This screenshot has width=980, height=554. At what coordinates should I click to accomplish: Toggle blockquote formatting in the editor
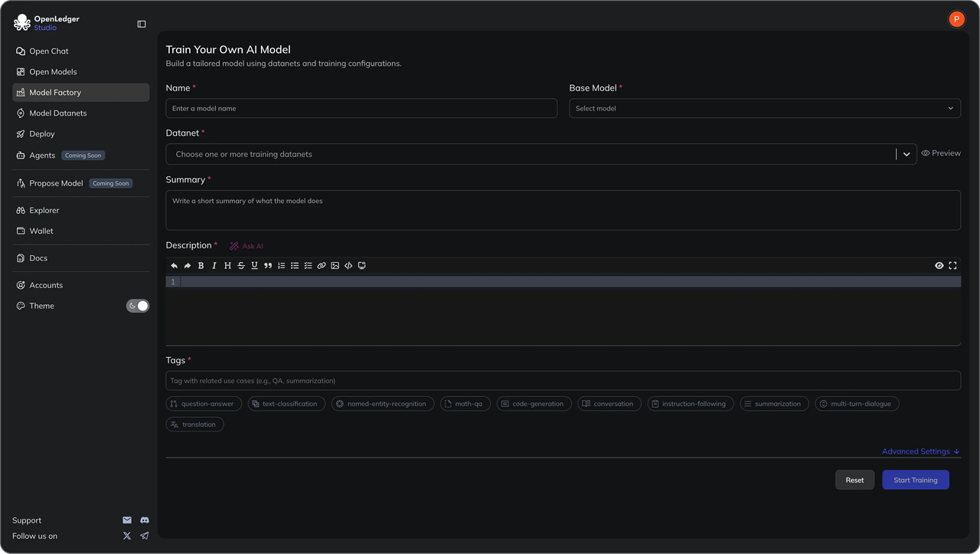[267, 265]
